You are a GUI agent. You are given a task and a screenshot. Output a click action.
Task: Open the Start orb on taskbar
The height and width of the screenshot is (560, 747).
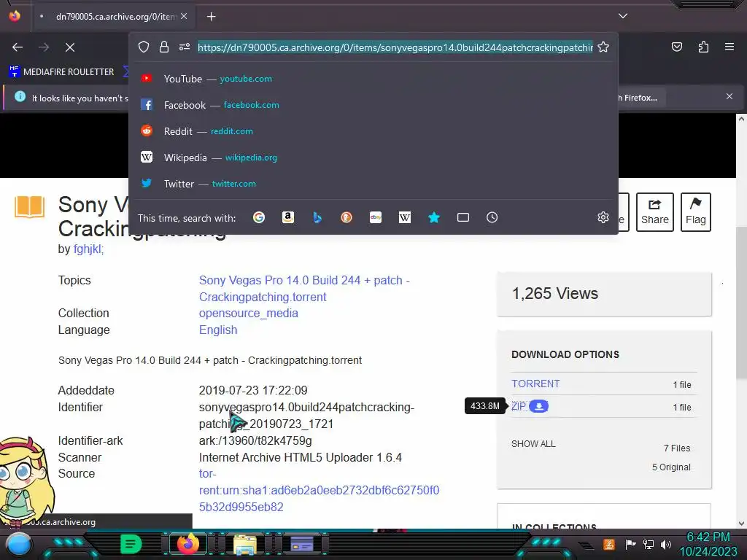tap(18, 544)
